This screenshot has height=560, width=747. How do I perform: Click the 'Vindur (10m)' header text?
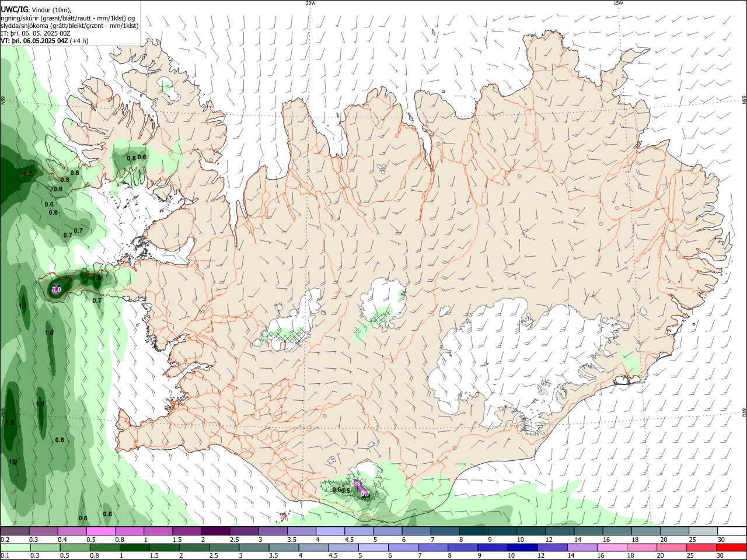tap(51, 10)
